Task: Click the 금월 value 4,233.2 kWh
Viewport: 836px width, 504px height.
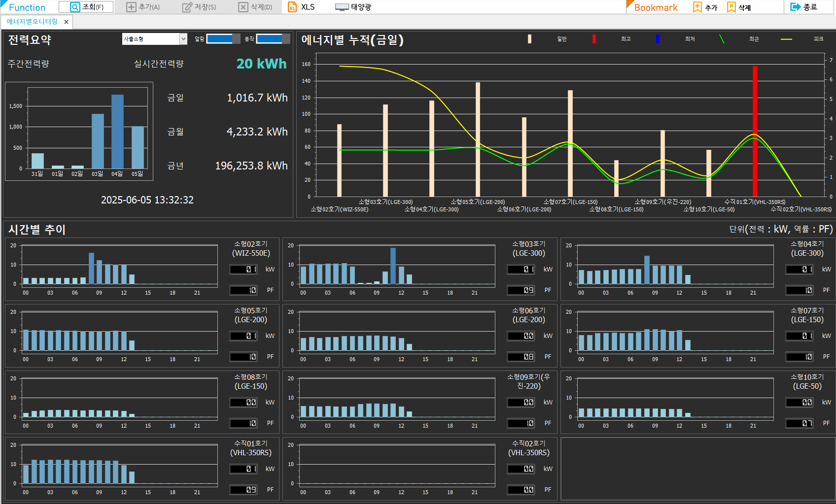Action: pos(257,132)
